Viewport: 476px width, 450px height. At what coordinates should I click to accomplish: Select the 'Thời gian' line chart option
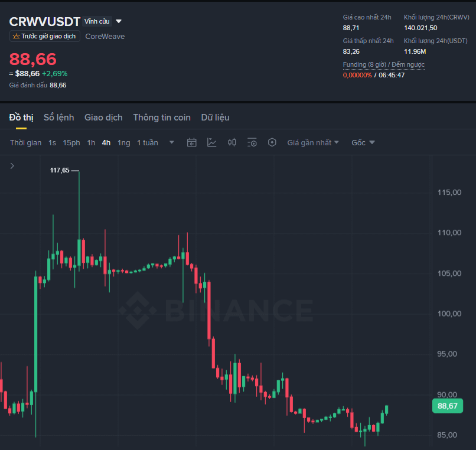pyautogui.click(x=26, y=143)
